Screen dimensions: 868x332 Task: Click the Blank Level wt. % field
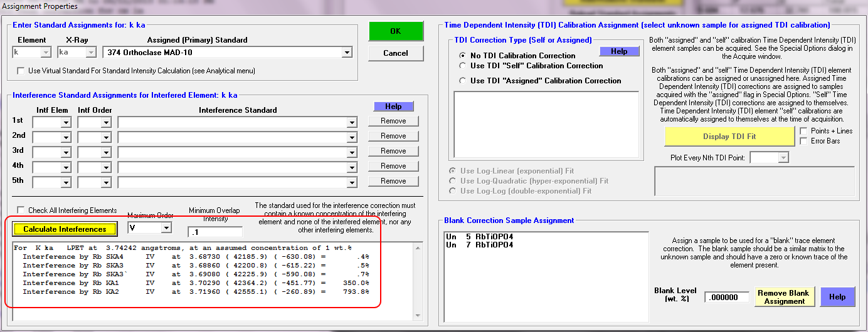point(726,298)
